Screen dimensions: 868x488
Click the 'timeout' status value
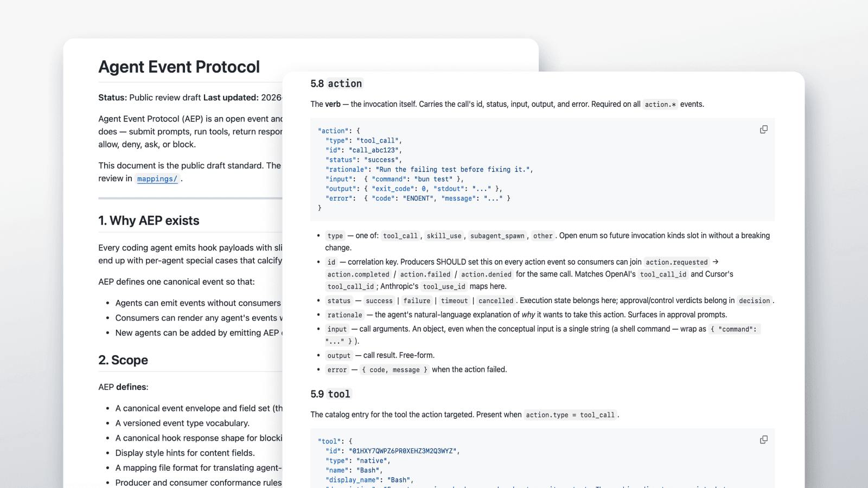pyautogui.click(x=454, y=301)
